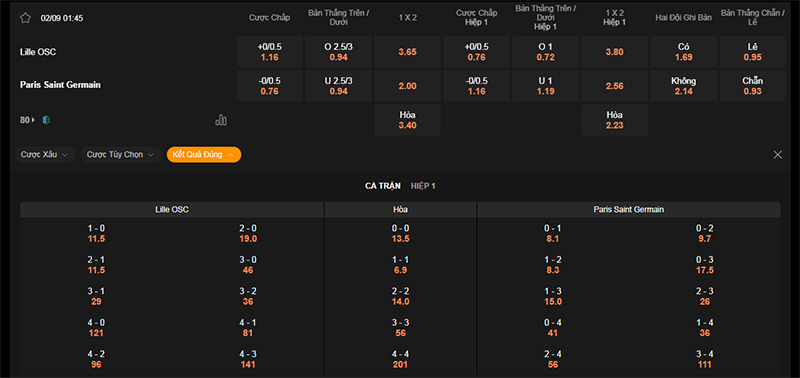Select Lille OSC 1X2 odds 3.65

pos(407,52)
